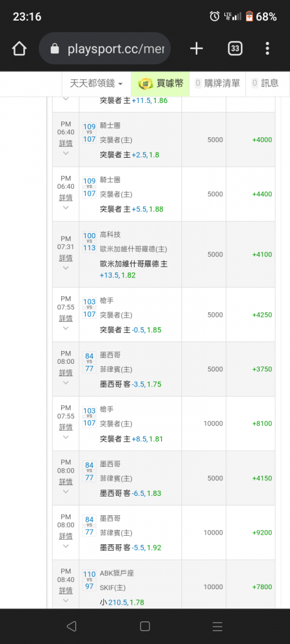Open 詳情 for 騎士團 +2.5 bet row

pyautogui.click(x=66, y=144)
